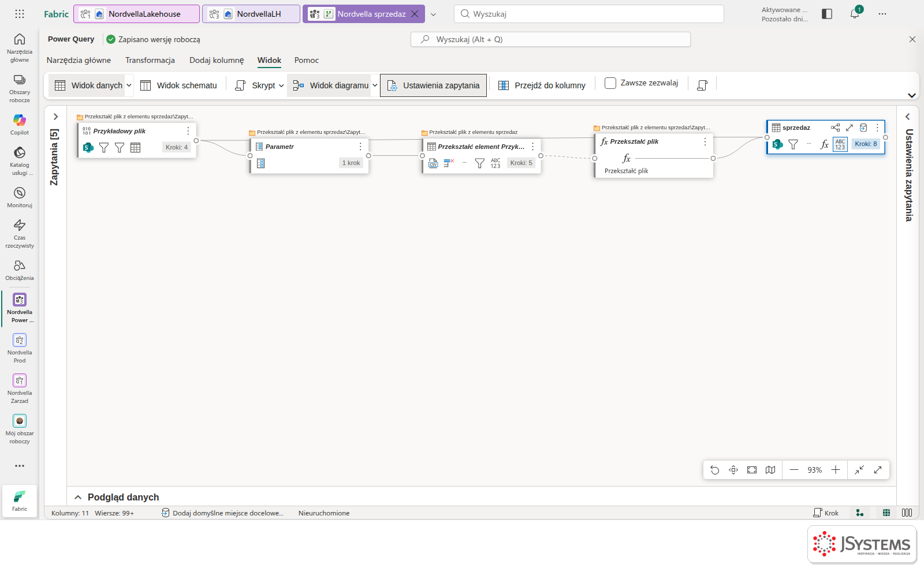Open Obciążenia in the left sidebar
This screenshot has height=568, width=924.
(x=20, y=270)
